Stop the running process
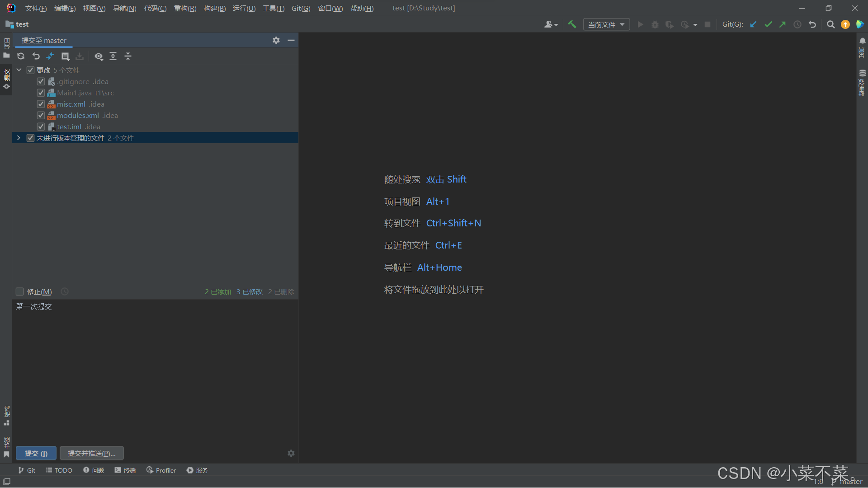This screenshot has height=488, width=868. coord(708,24)
